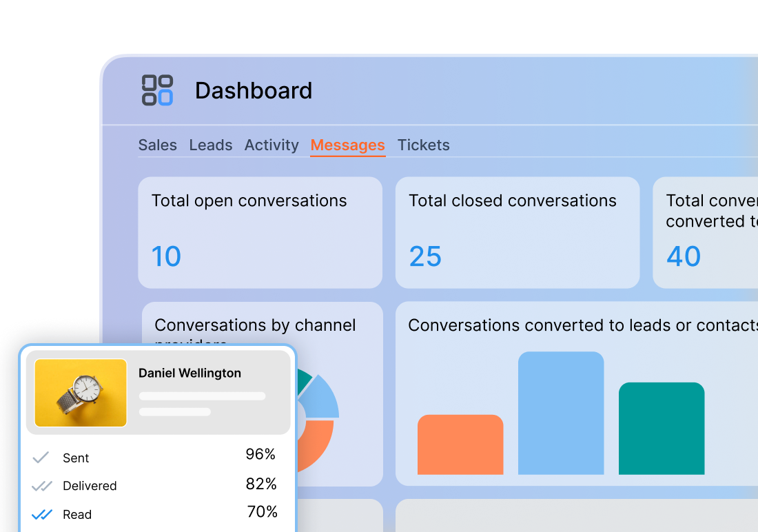Switch to the Messages tab
The width and height of the screenshot is (758, 532).
pos(347,145)
